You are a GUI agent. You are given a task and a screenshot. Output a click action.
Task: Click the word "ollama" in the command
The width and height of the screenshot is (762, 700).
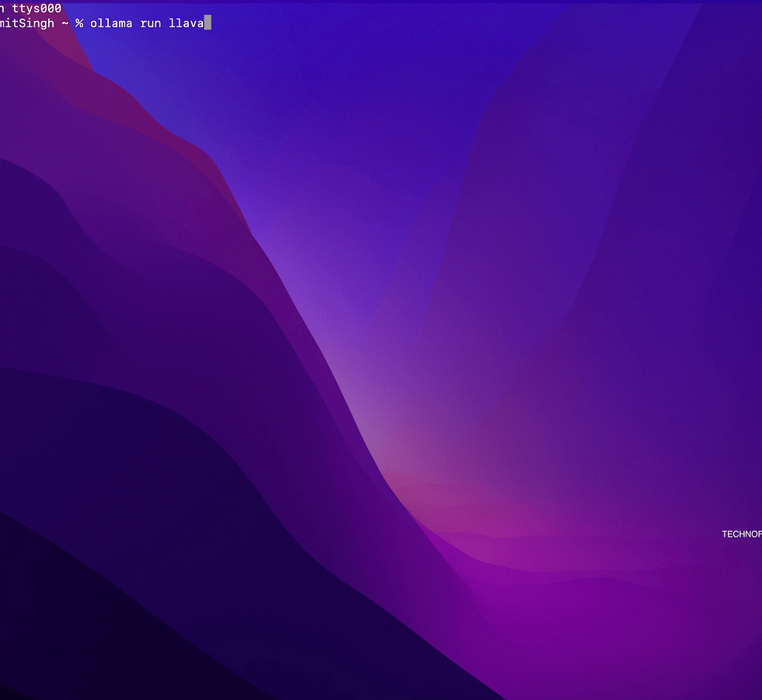point(111,23)
